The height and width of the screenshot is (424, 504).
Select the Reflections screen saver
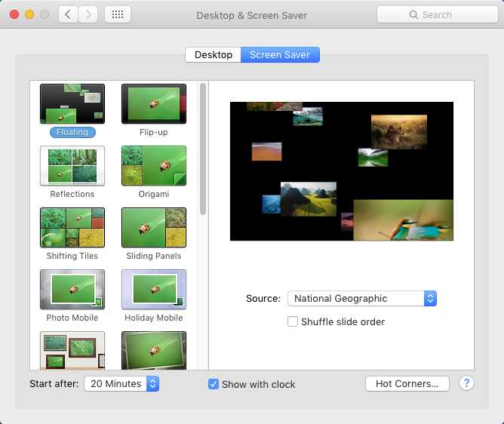(72, 166)
